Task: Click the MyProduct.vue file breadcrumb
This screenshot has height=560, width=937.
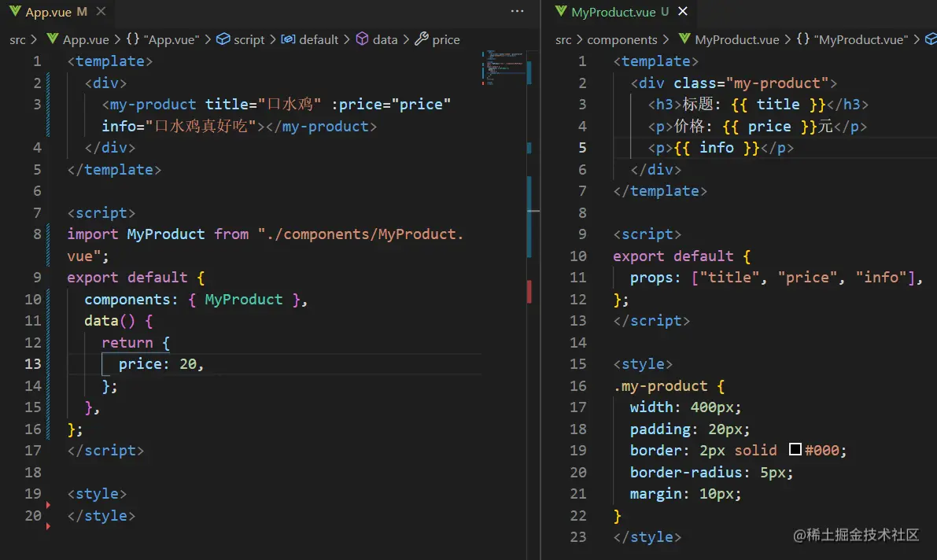Action: click(x=737, y=39)
